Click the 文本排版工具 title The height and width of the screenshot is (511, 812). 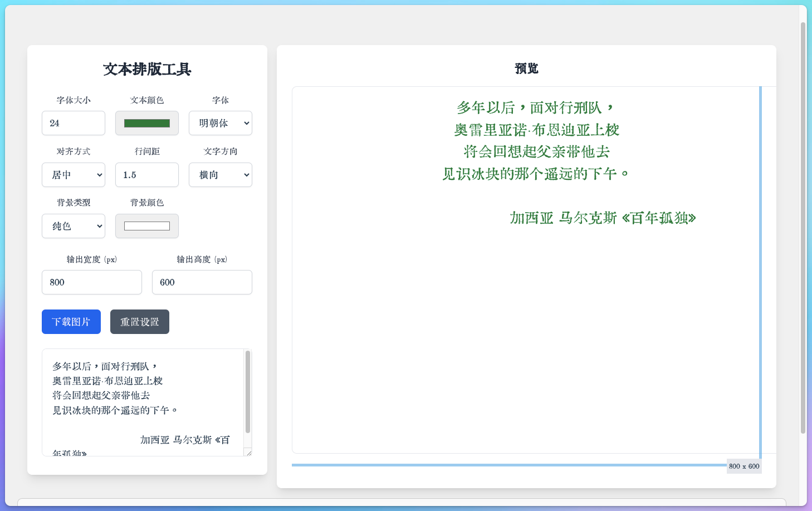tap(147, 69)
